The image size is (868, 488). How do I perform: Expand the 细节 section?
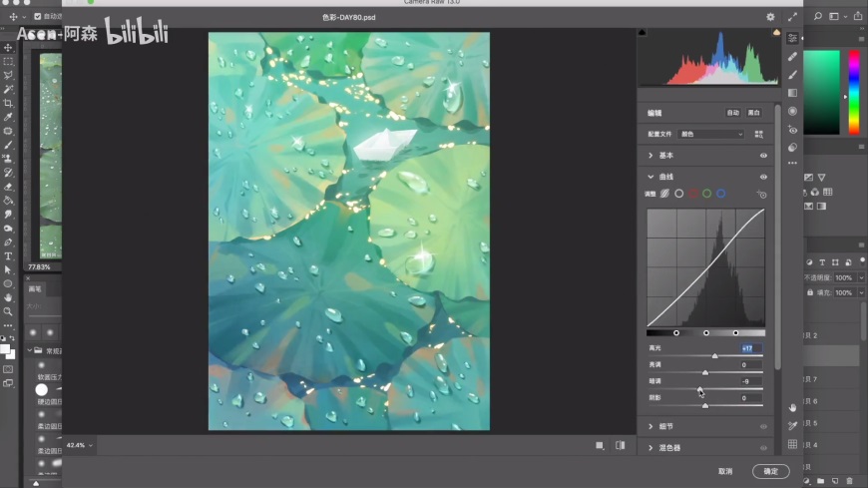[x=651, y=426]
